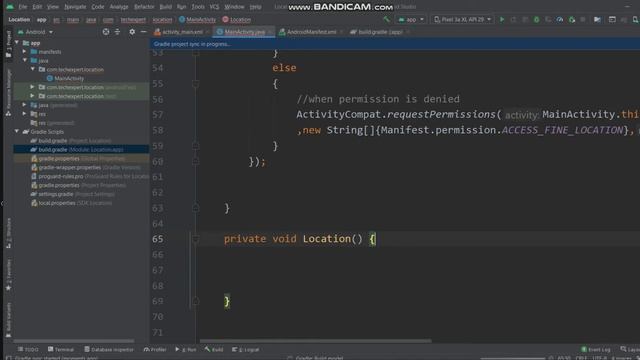Open the TODO tool window
Viewport: 640px width, 360px height.
pyautogui.click(x=28, y=349)
